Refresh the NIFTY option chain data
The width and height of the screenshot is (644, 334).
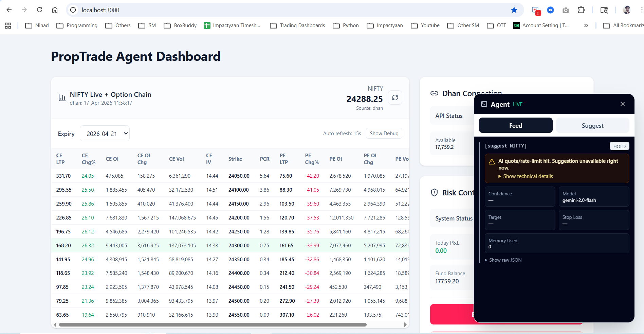coord(395,98)
